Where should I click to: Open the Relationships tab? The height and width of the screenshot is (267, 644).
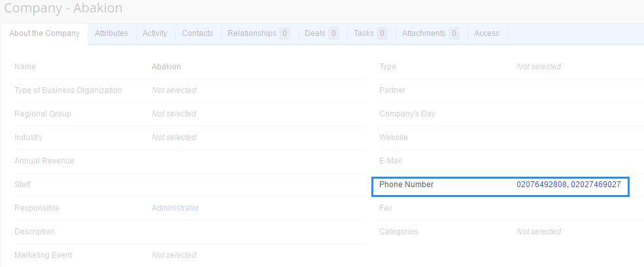258,33
